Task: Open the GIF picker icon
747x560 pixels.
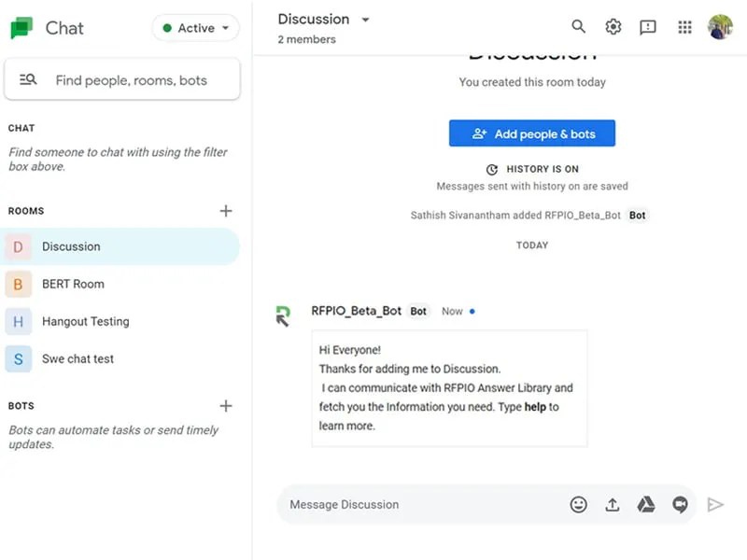Action: click(x=680, y=504)
